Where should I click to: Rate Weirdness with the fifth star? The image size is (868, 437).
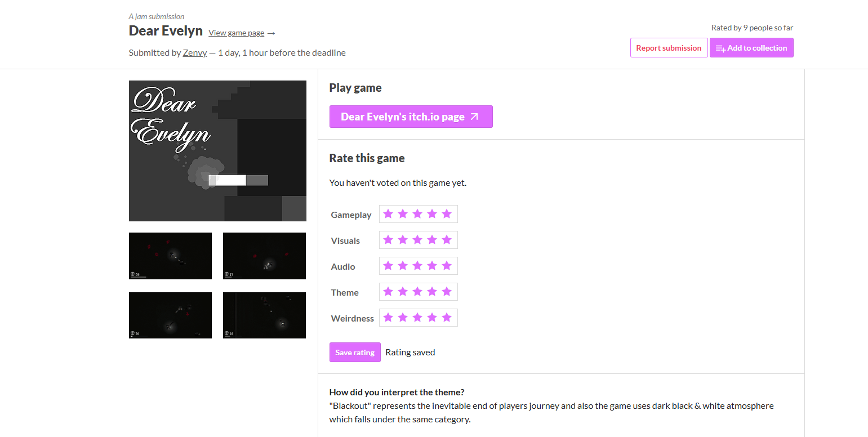[x=447, y=318]
